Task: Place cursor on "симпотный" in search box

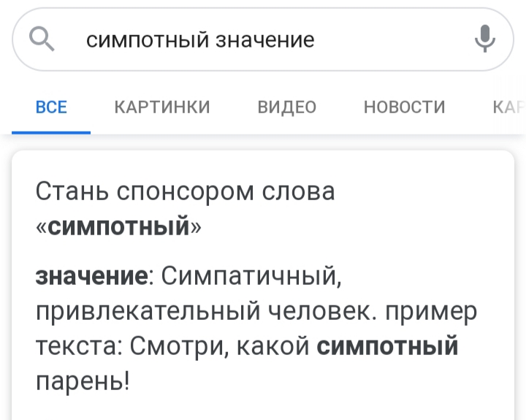Action: coord(148,39)
